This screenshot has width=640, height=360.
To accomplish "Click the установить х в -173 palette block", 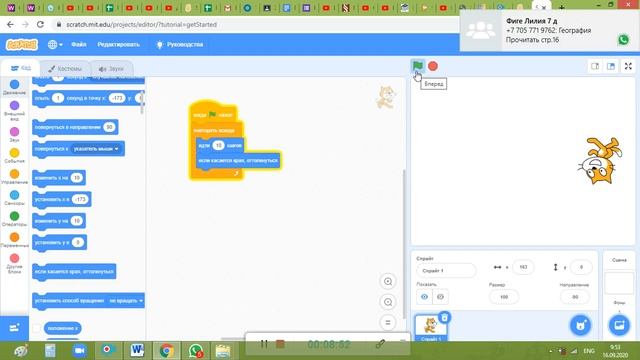I will [62, 200].
